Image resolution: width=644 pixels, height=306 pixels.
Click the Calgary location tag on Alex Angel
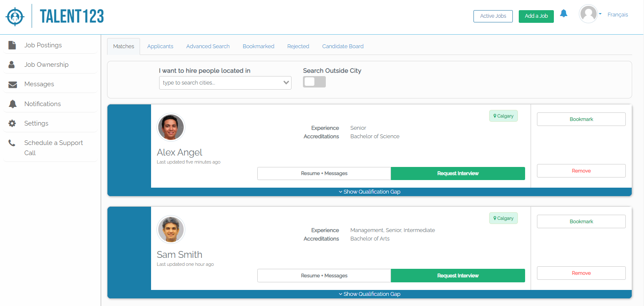tap(503, 115)
